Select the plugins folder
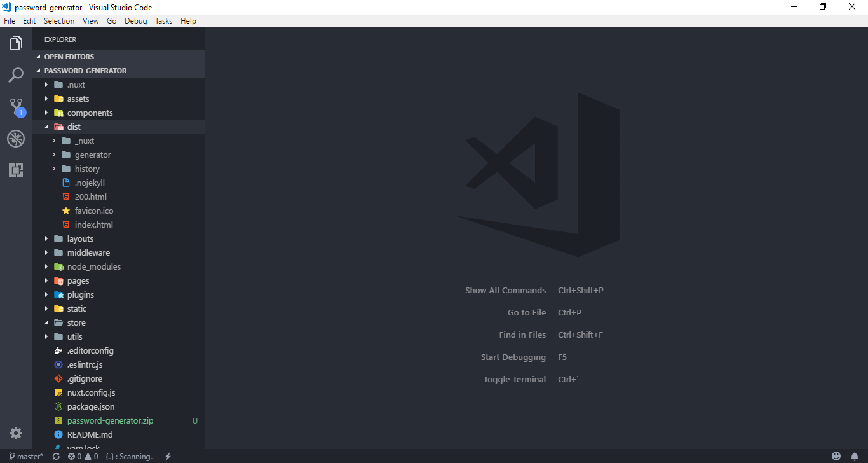This screenshot has height=463, width=868. pos(119,294)
